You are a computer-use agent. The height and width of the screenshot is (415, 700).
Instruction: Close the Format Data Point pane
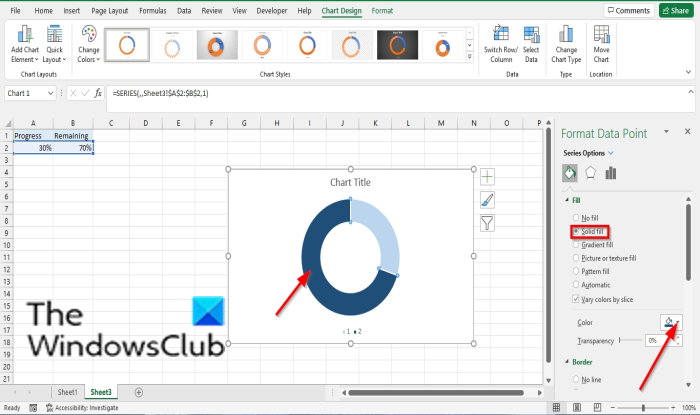pyautogui.click(x=688, y=131)
